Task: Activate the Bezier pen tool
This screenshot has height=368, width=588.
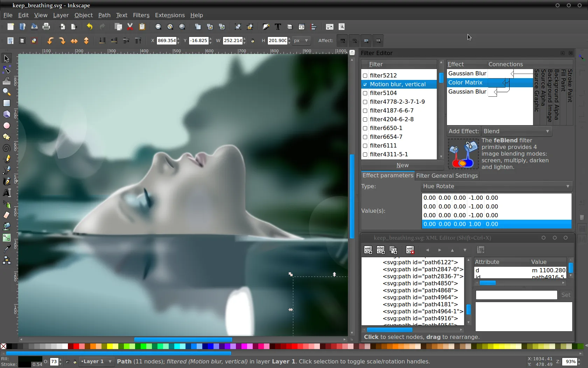Action: tap(7, 170)
